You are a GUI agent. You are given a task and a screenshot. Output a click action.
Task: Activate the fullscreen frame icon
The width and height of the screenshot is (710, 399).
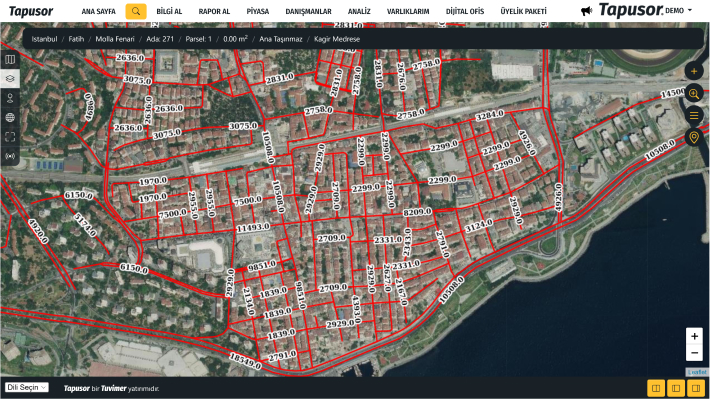pyautogui.click(x=10, y=137)
